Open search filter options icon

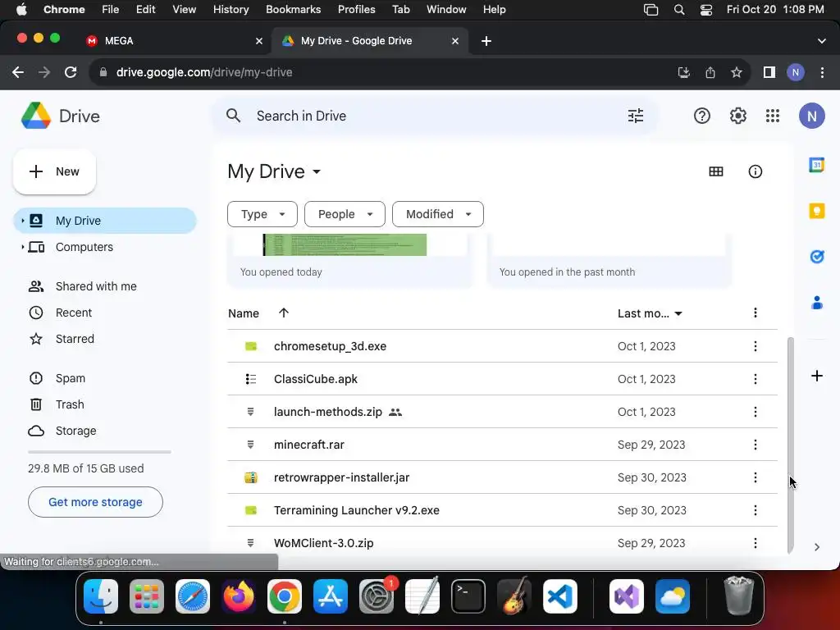(636, 116)
